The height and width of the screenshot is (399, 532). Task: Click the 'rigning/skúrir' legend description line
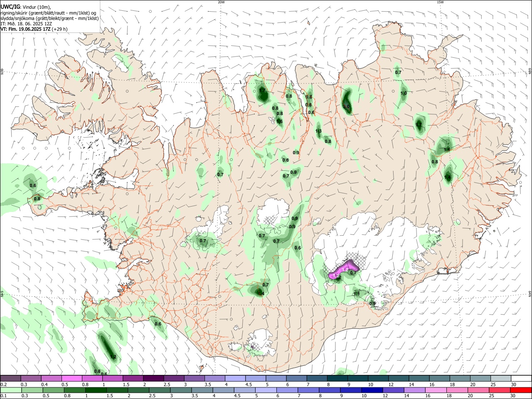tap(48, 13)
